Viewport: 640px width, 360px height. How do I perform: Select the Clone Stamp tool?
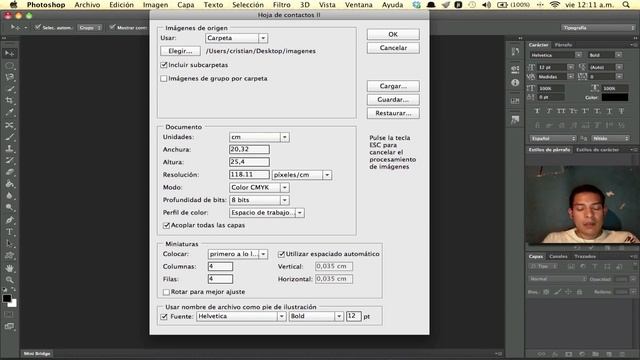pyautogui.click(x=9, y=149)
